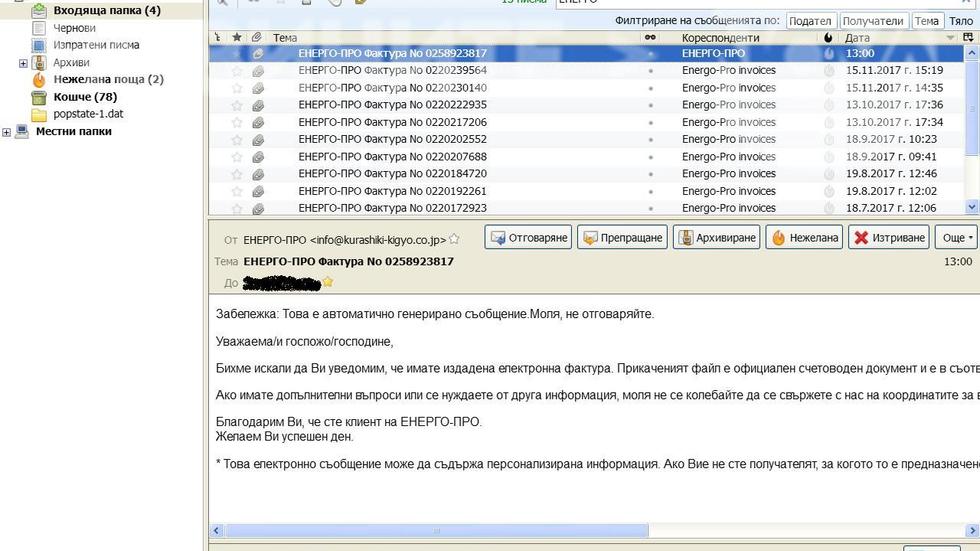Sort by the attachment paperclip column header
The width and height of the screenshot is (980, 551).
pyautogui.click(x=257, y=37)
